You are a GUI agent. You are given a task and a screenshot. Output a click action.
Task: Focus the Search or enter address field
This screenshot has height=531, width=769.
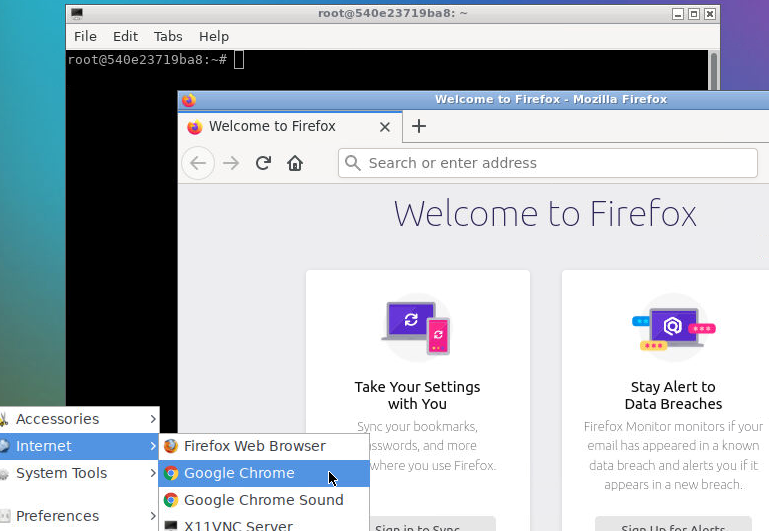pos(548,163)
